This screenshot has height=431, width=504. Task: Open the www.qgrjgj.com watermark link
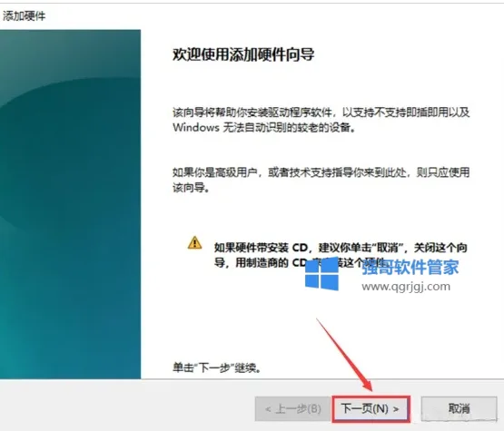pyautogui.click(x=406, y=287)
